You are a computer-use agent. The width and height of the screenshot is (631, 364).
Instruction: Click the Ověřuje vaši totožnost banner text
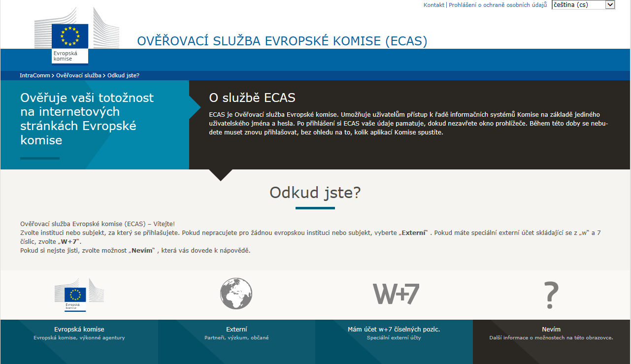[x=87, y=119]
